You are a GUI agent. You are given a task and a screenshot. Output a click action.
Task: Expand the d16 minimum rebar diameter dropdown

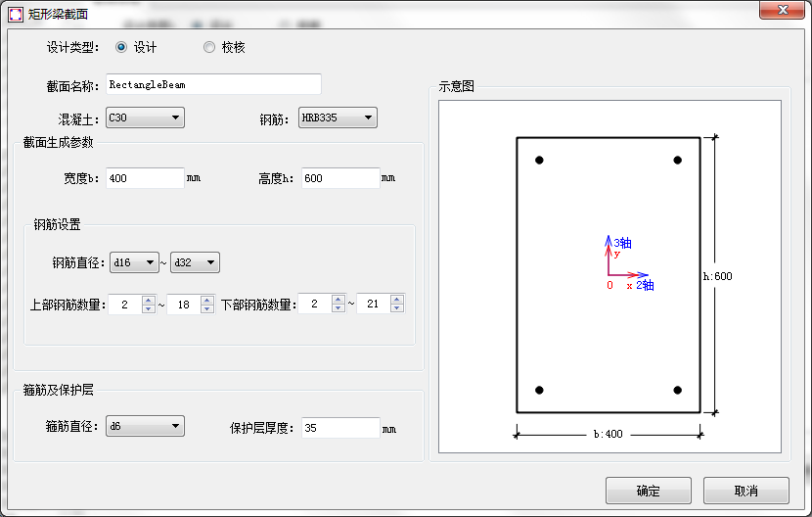(x=134, y=262)
